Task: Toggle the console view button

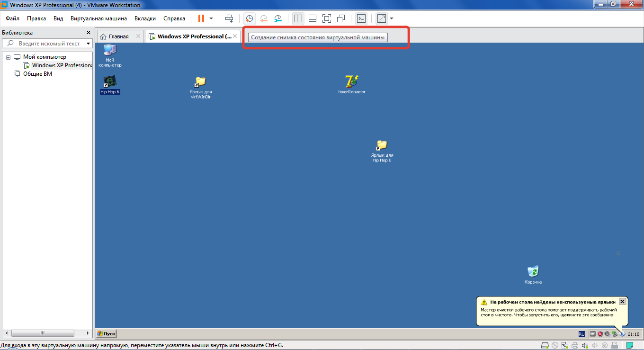Action: (361, 18)
